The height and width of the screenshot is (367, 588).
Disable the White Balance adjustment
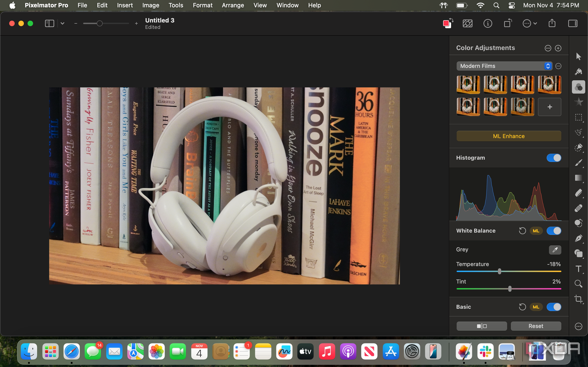[554, 231]
